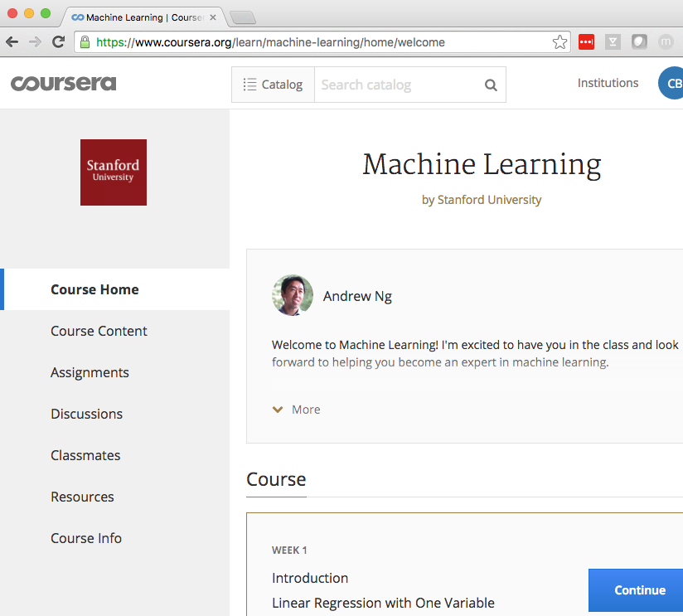
Task: Open Discussions in the sidebar
Action: pyautogui.click(x=87, y=414)
